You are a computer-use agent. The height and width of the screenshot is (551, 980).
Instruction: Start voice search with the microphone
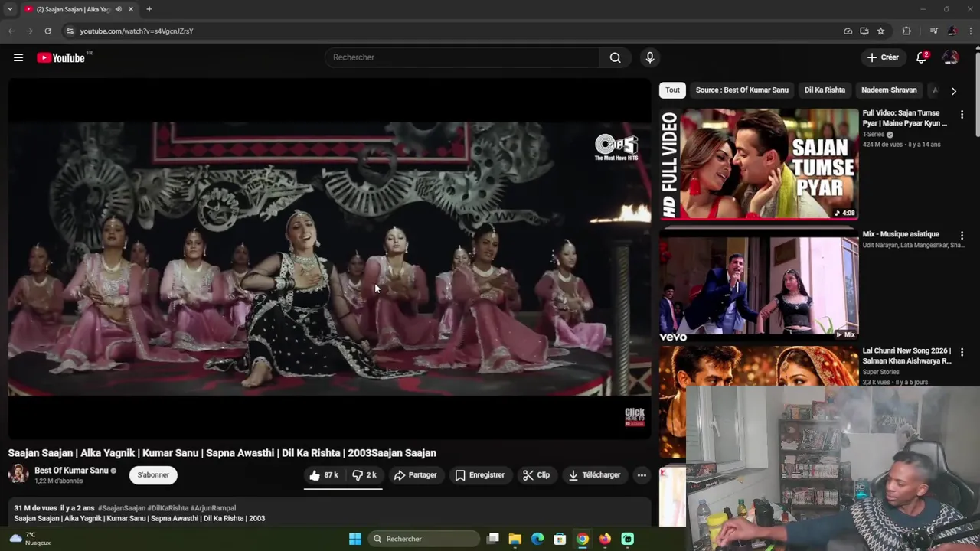650,57
